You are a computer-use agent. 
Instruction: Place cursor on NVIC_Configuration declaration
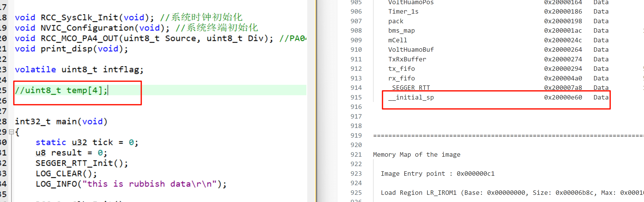tap(87, 28)
